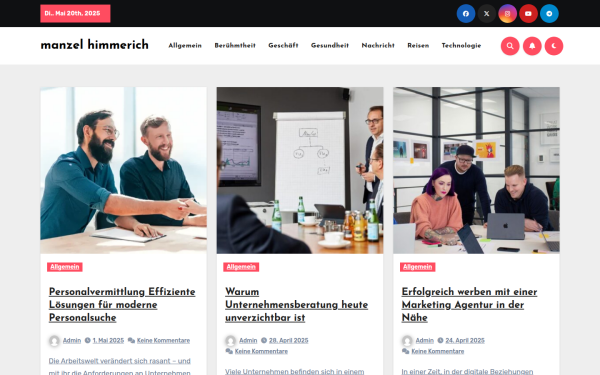Click Allgemein tag on Marketing Agentur post
This screenshot has width=600, height=375.
coord(417,267)
